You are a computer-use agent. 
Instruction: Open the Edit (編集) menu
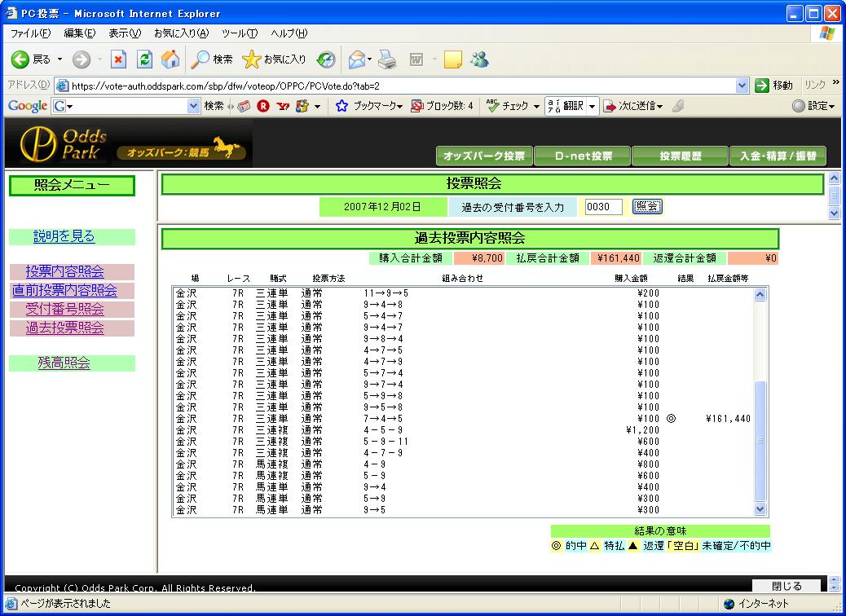(x=80, y=33)
